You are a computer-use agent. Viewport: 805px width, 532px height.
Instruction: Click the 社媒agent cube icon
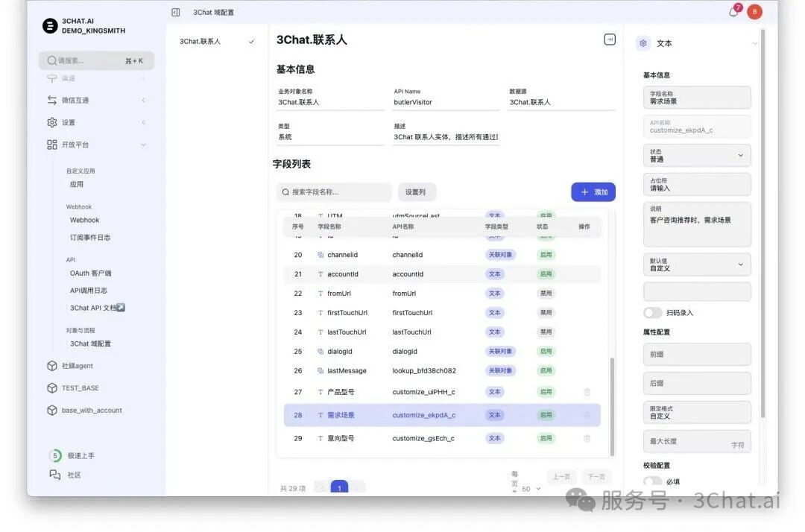[52, 366]
